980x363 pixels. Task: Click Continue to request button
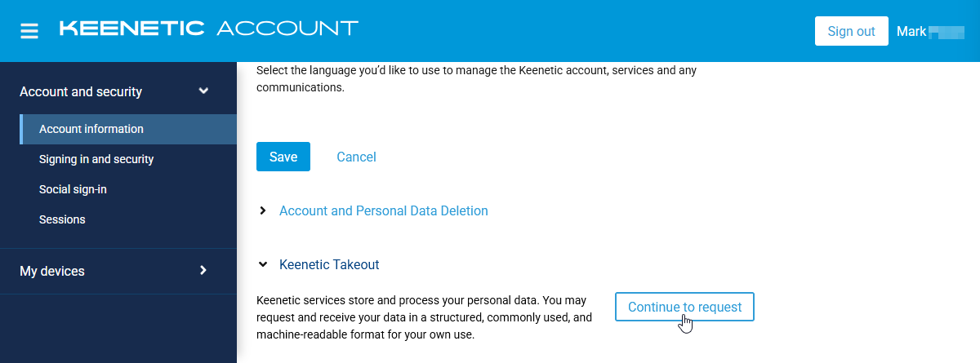(x=684, y=307)
